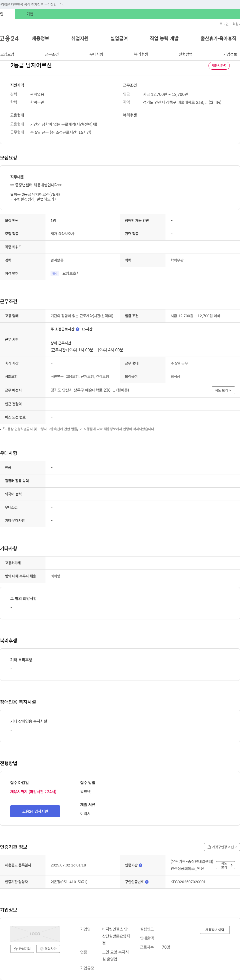
Task: Click the 고용24 입사지원 apply button
Action: tap(35, 811)
